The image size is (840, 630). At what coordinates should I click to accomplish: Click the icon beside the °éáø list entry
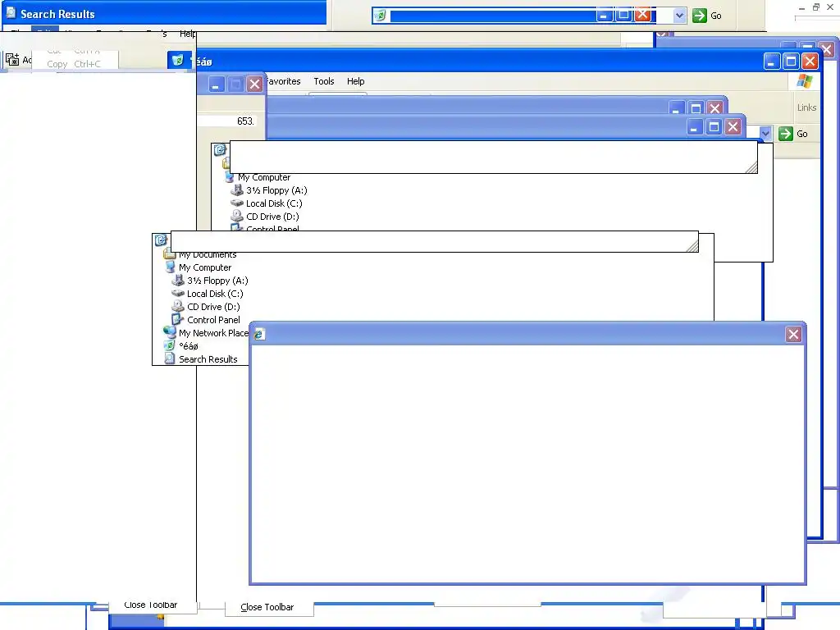coord(169,345)
